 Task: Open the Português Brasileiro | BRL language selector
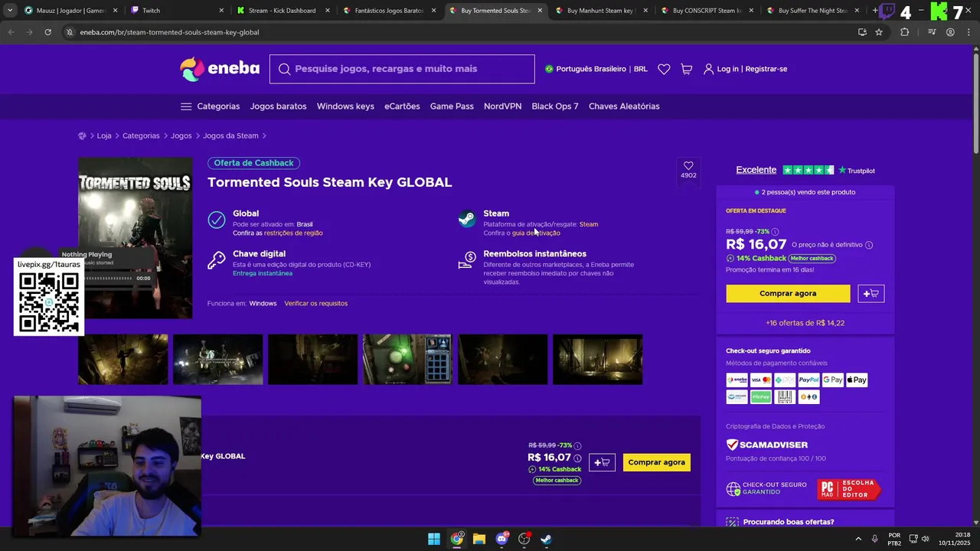tap(596, 69)
